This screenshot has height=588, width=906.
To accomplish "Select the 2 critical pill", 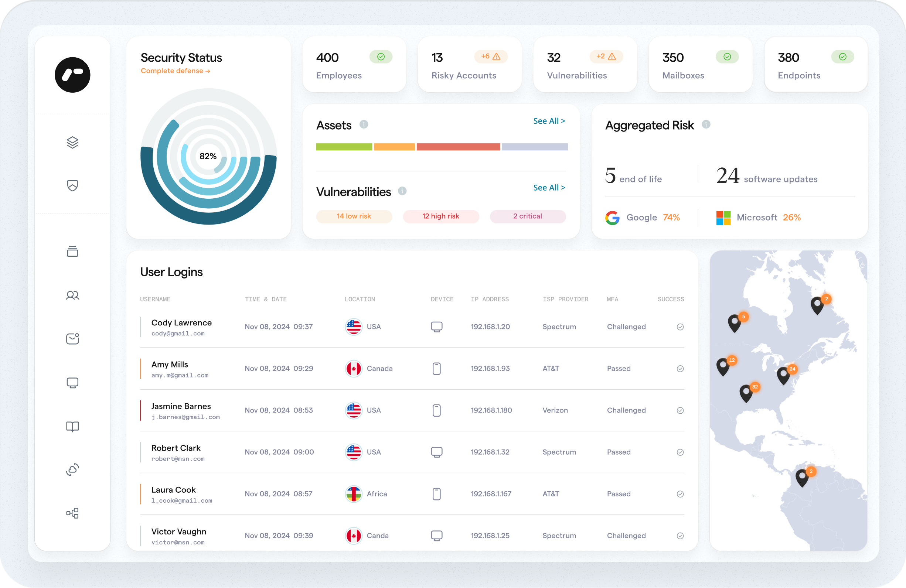I will click(527, 216).
